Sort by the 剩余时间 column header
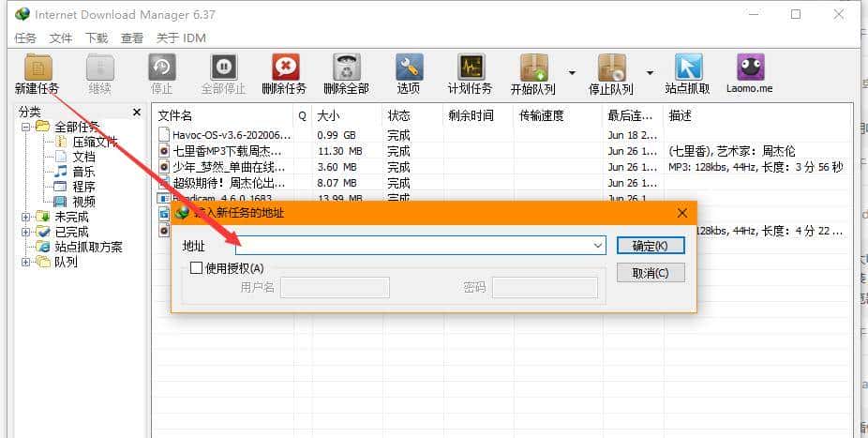 tap(471, 115)
